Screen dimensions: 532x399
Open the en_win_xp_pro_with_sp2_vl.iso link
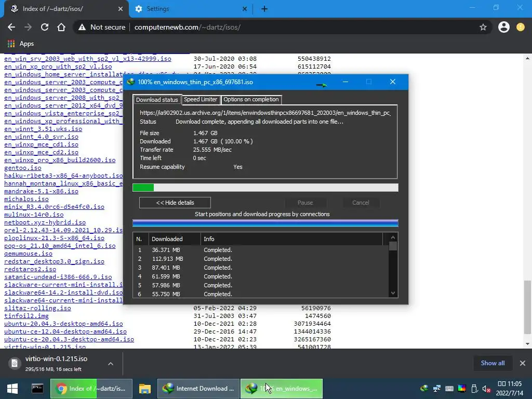pos(58,66)
